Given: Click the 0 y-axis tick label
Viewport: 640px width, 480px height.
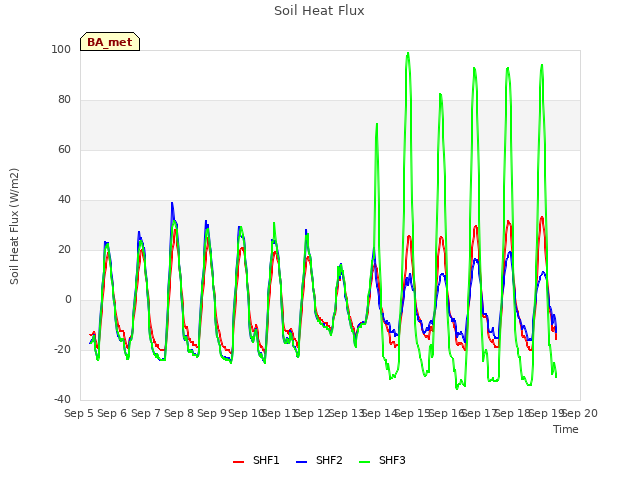Looking at the screenshot, I should click(68, 300).
